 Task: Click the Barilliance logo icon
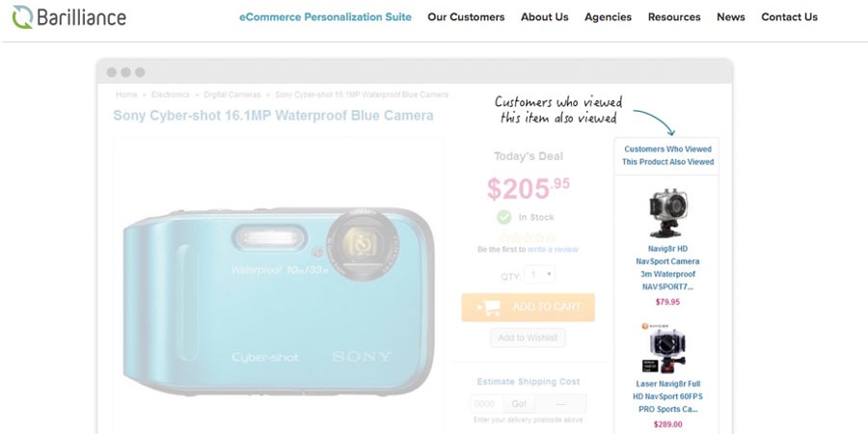(x=23, y=17)
